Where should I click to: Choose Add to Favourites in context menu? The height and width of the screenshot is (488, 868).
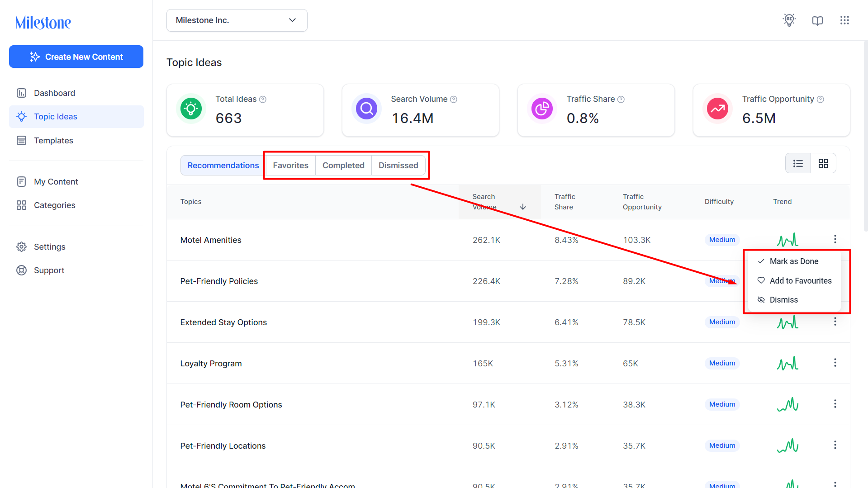pyautogui.click(x=794, y=281)
